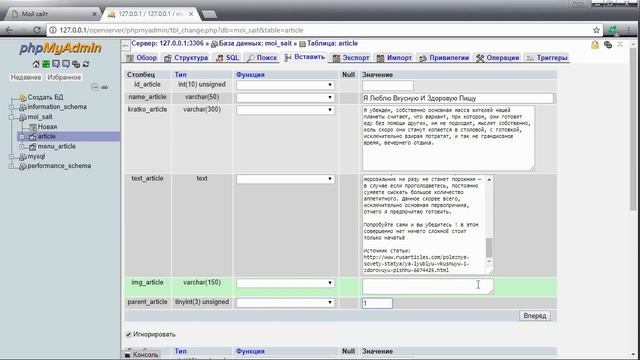Open navigation panel settings icon
Viewport: 640px width, 360px height.
76,64
